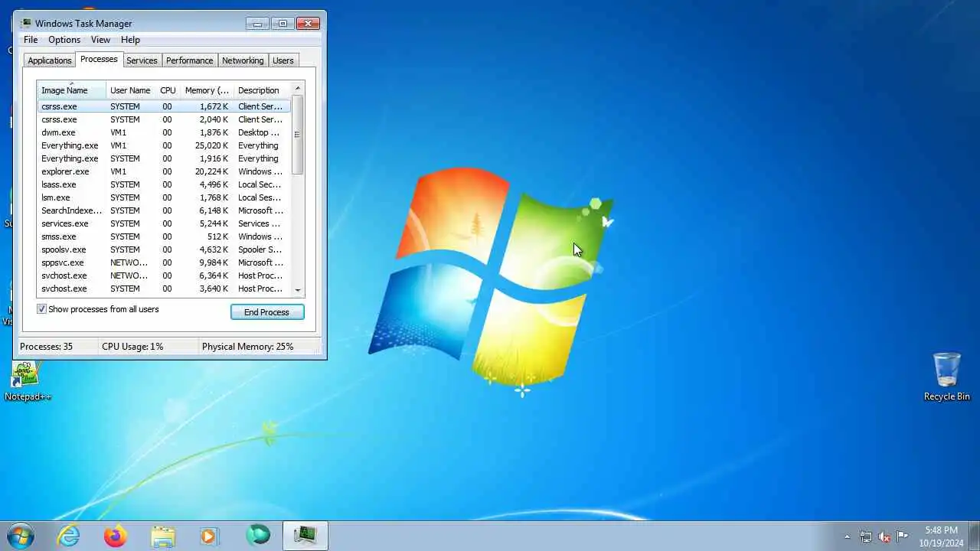Select csrss.exe row using 2,040 K
Image resolution: width=980 pixels, height=551 pixels.
point(164,119)
